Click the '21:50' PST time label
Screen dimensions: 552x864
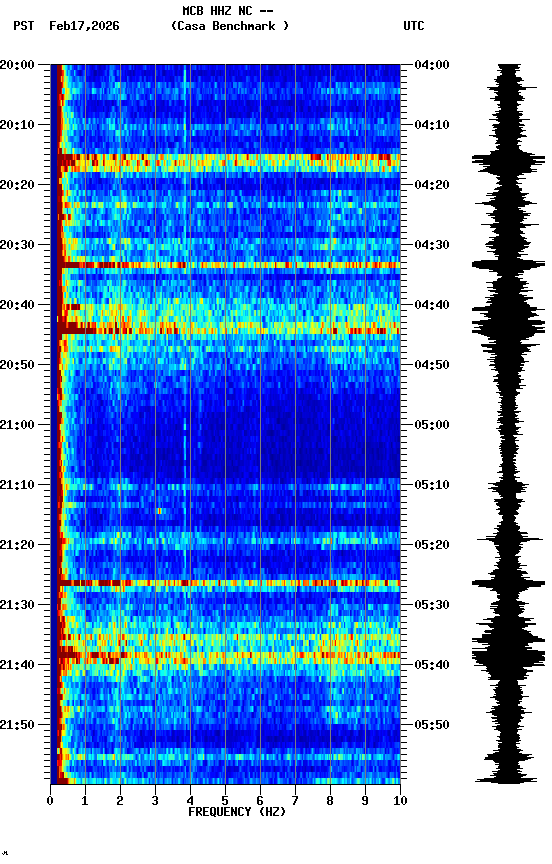point(17,725)
